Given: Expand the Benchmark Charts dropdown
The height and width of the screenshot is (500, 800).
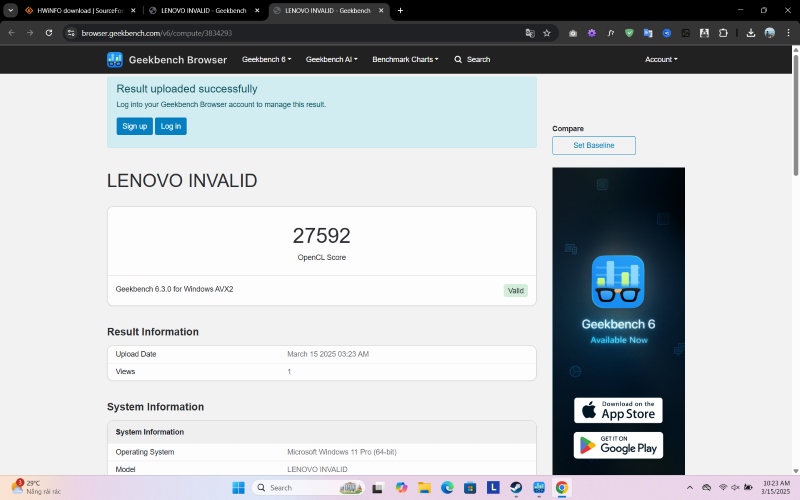Looking at the screenshot, I should tap(405, 59).
